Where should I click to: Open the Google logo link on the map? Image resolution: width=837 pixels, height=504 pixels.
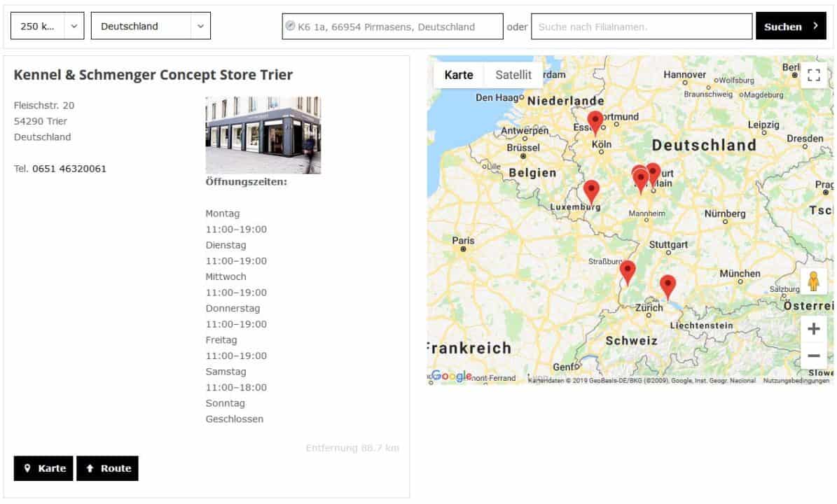(x=451, y=376)
